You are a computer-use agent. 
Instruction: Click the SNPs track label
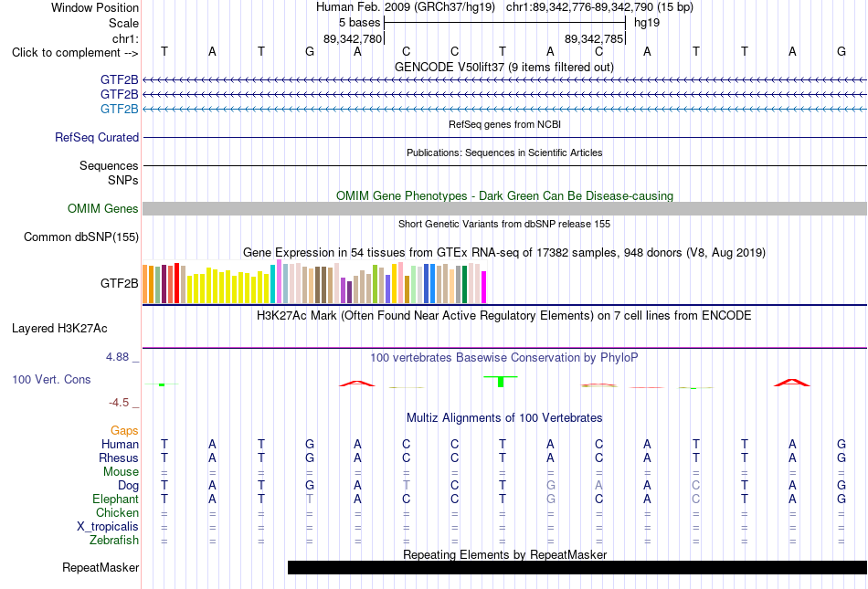tap(123, 180)
